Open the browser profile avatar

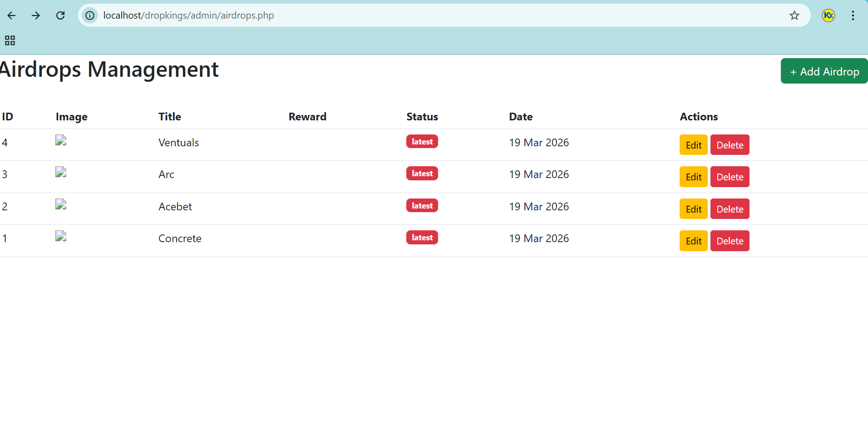(828, 15)
